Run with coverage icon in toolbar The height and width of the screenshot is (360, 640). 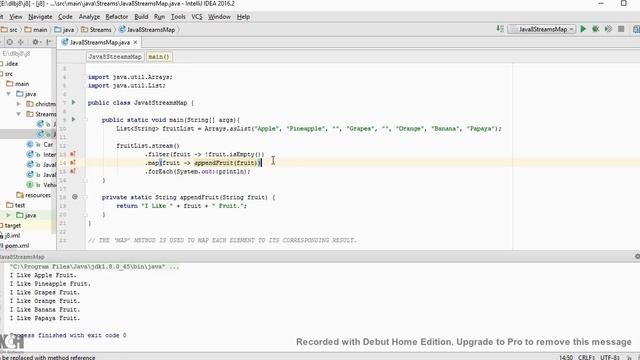[608, 29]
